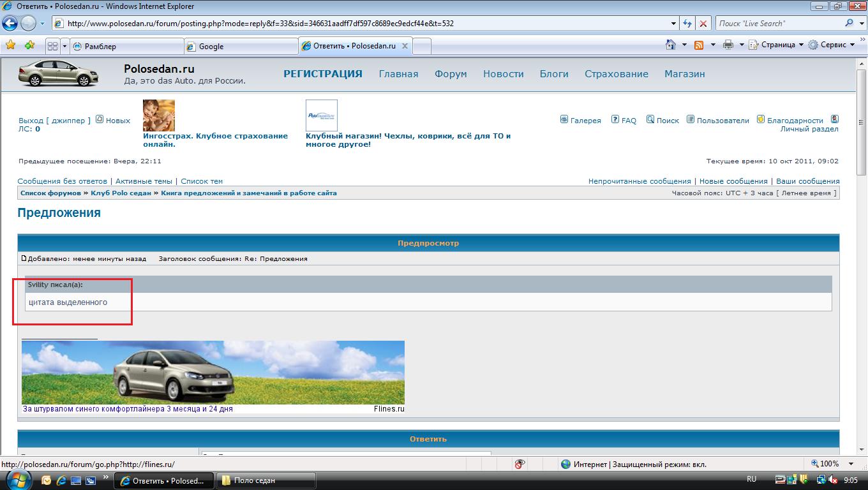This screenshot has width=868, height=490.
Task: Click the Home page icon
Action: [x=671, y=45]
